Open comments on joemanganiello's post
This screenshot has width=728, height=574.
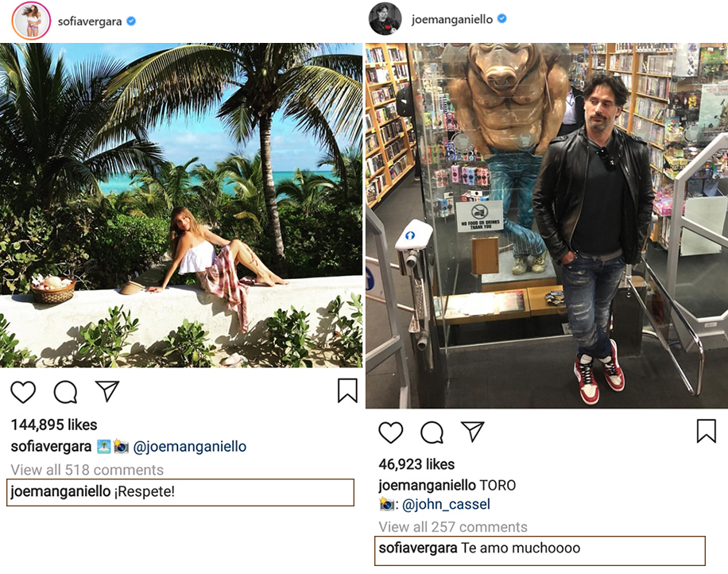pyautogui.click(x=432, y=432)
